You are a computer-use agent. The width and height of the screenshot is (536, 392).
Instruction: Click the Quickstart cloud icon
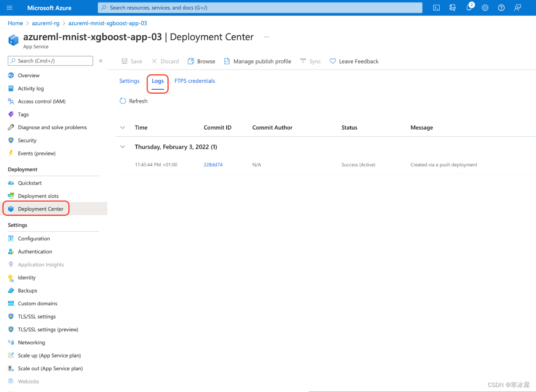pyautogui.click(x=11, y=183)
